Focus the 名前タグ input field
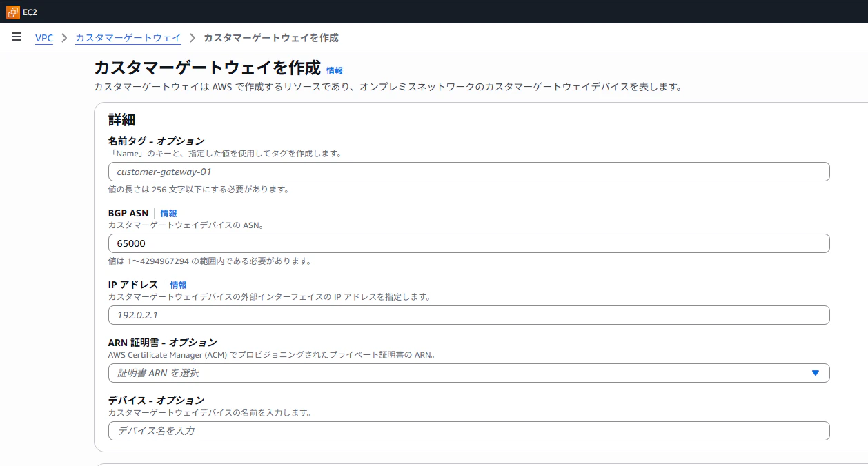 [x=468, y=172]
